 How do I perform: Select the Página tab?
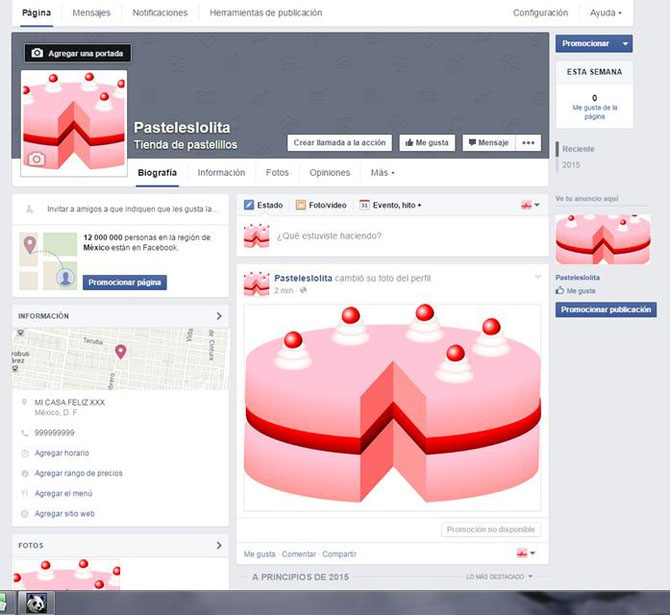[36, 13]
